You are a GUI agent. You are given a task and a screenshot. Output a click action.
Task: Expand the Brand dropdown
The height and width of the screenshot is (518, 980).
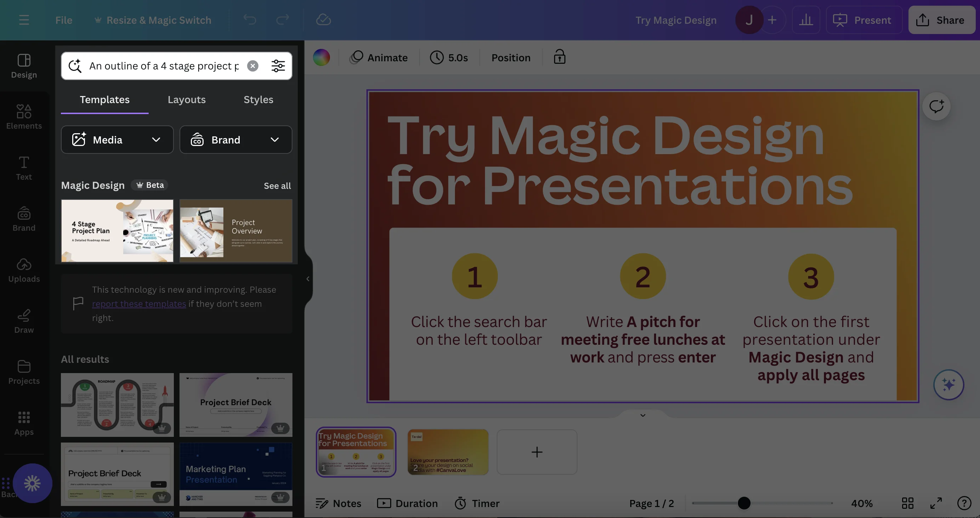235,140
